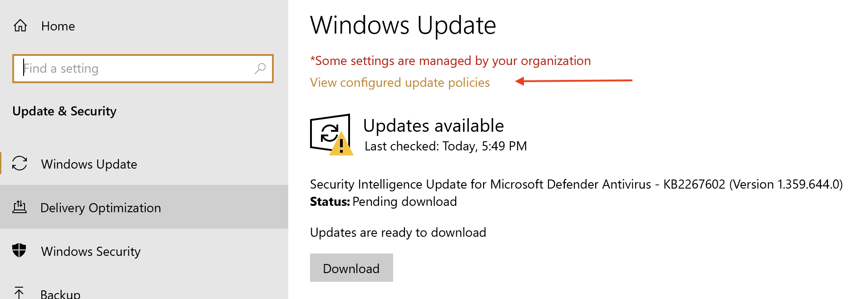Screen dimensions: 868x299
Task: Click the managed by your organization notice
Action: 450,61
